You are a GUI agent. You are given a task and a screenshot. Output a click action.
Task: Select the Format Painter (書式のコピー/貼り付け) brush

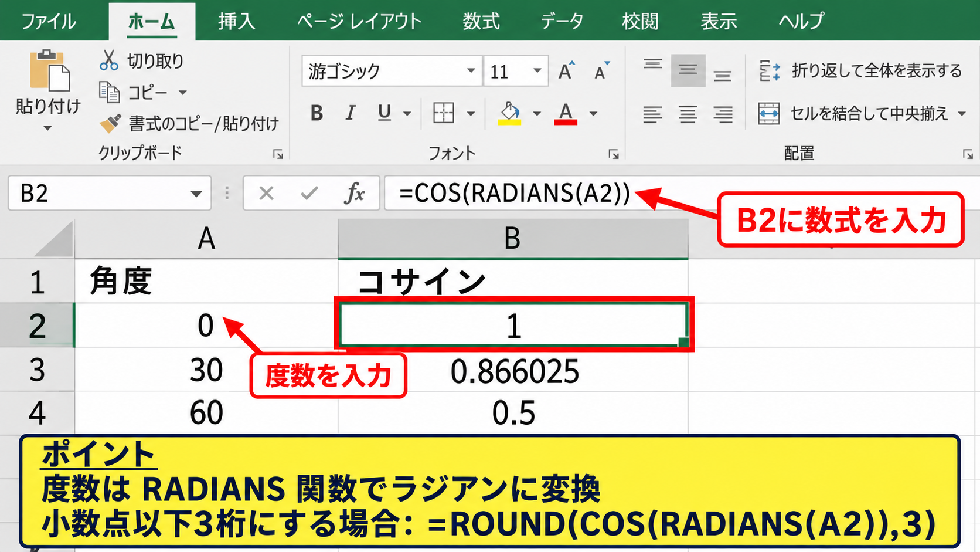[110, 123]
